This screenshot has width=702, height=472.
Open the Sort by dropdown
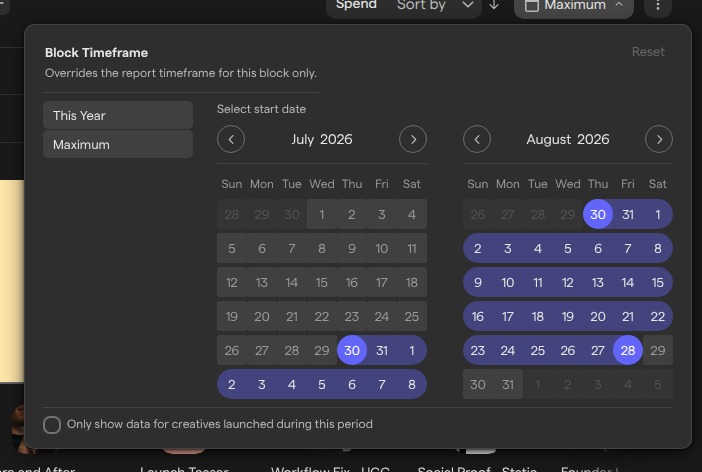(x=435, y=5)
